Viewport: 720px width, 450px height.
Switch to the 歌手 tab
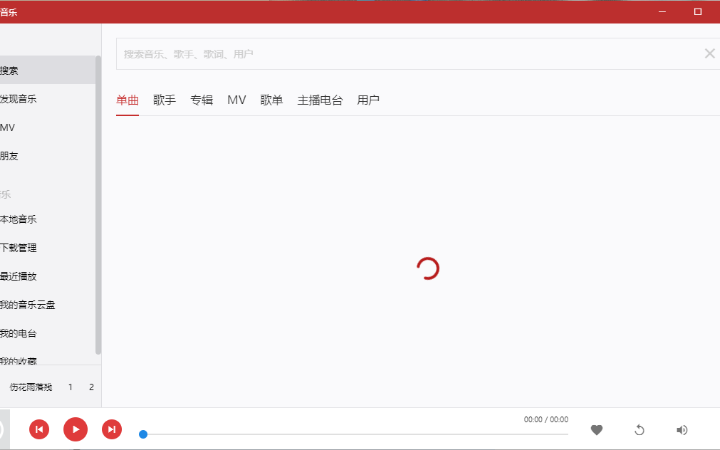[x=164, y=100]
